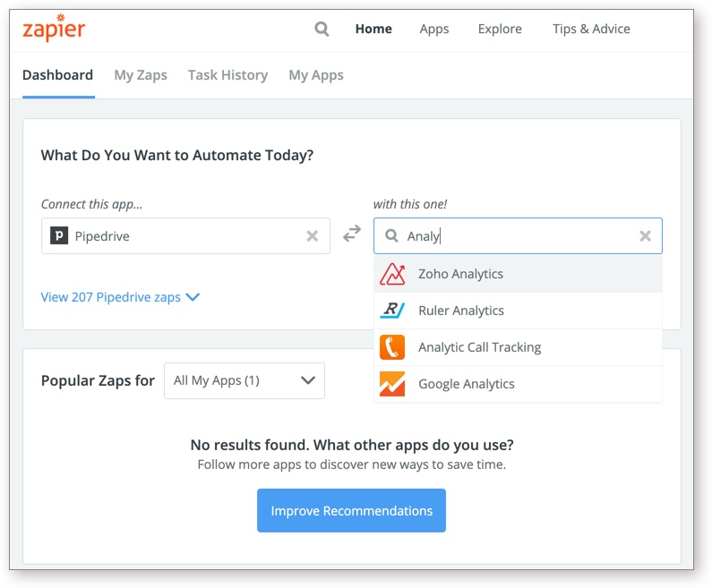This screenshot has width=712, height=588.
Task: Open the Task History tab
Action: pos(227,75)
